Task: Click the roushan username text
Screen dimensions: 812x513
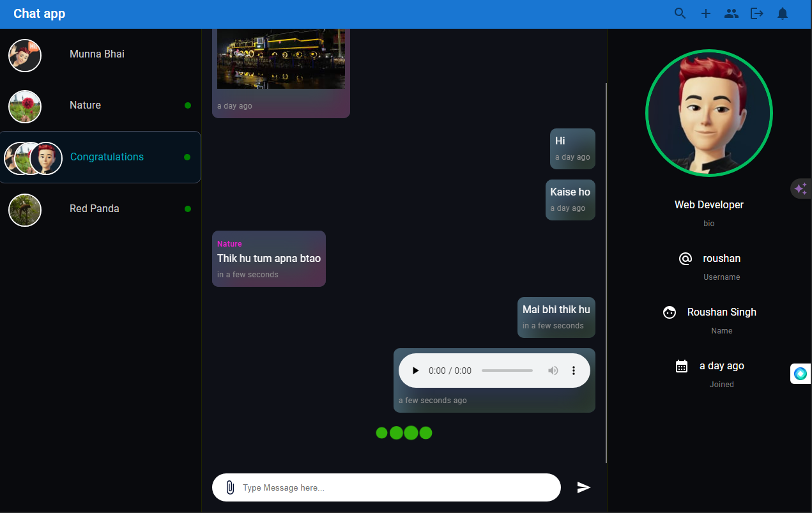Action: (722, 259)
